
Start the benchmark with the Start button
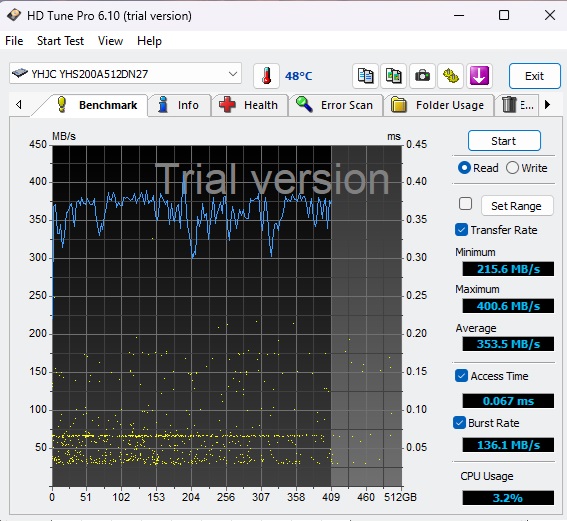click(504, 141)
